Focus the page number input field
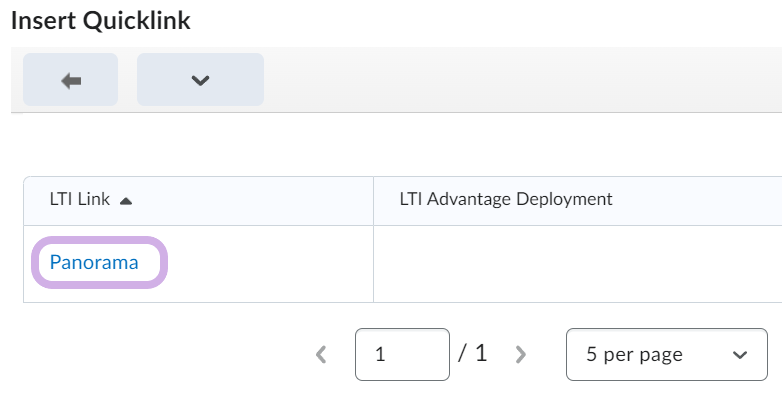 [402, 354]
